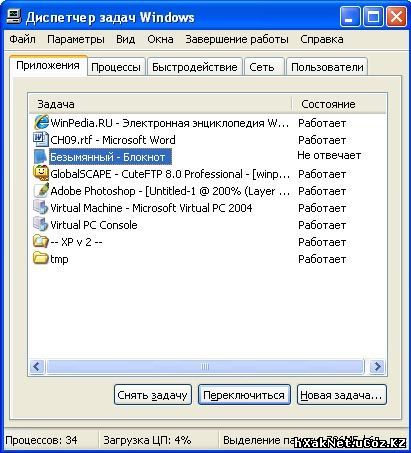This screenshot has height=453, width=411.
Task: Switch to the Процессы tab
Action: click(116, 67)
